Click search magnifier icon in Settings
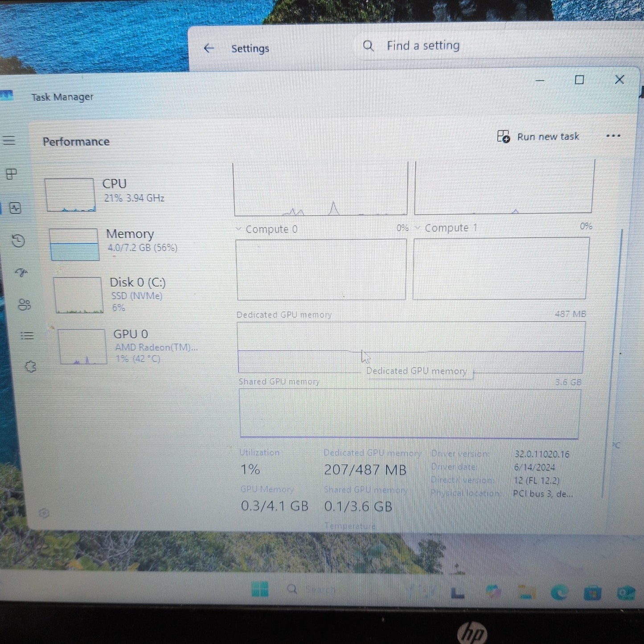This screenshot has width=644, height=644. [x=368, y=45]
